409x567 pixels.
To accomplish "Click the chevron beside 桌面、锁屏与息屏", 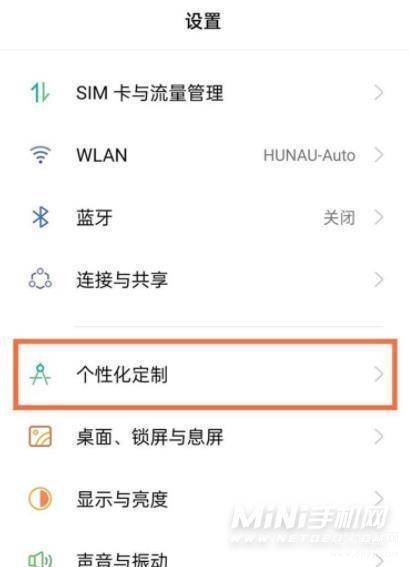I will coord(379,436).
